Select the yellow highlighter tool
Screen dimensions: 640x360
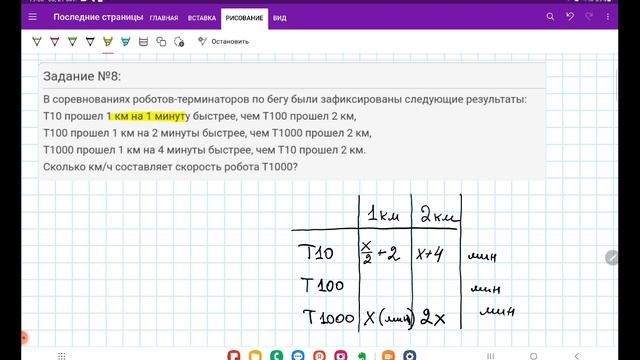[x=108, y=42]
